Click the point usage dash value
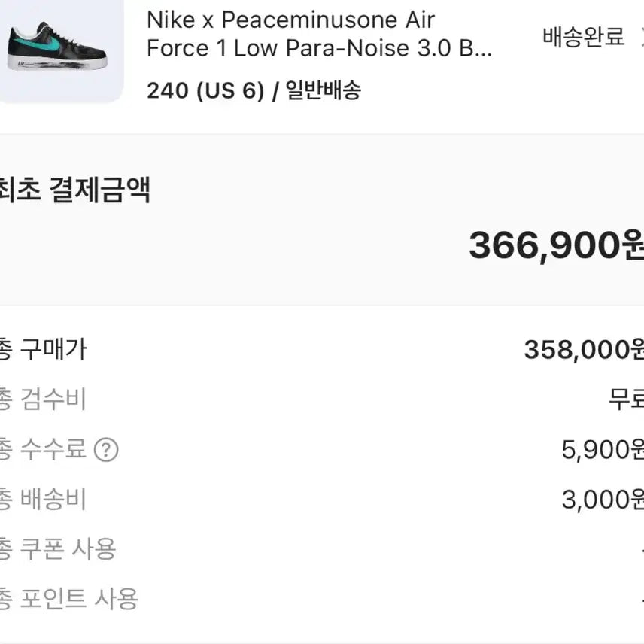The width and height of the screenshot is (644, 644). [640, 600]
